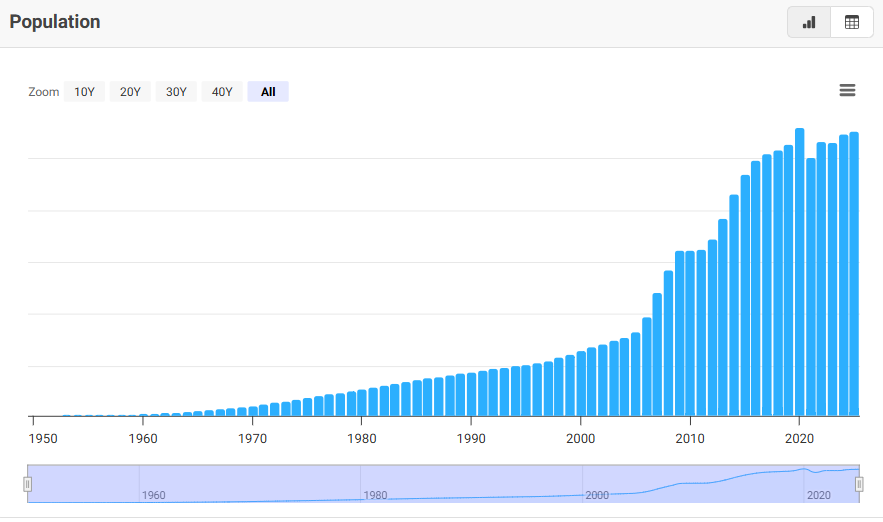883x522 pixels.
Task: Select the All zoom range
Action: (268, 92)
